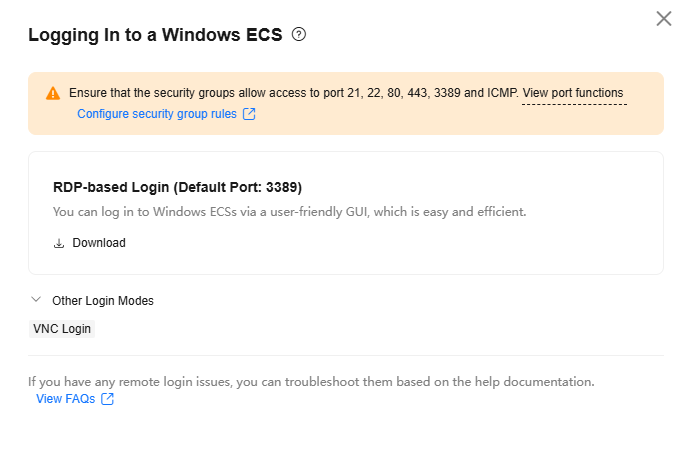Viewport: 689px width, 461px height.
Task: Click the remote login troubleshooting help text
Action: [311, 381]
